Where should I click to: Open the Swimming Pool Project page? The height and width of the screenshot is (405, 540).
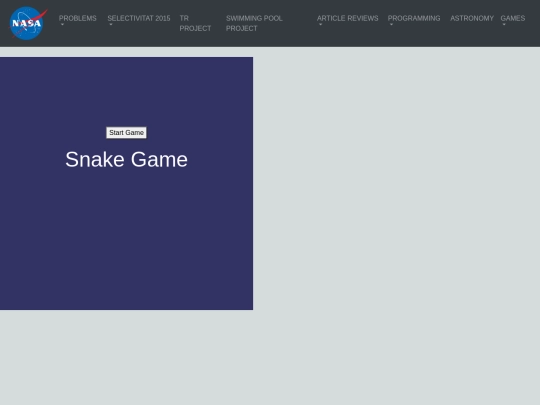[254, 23]
